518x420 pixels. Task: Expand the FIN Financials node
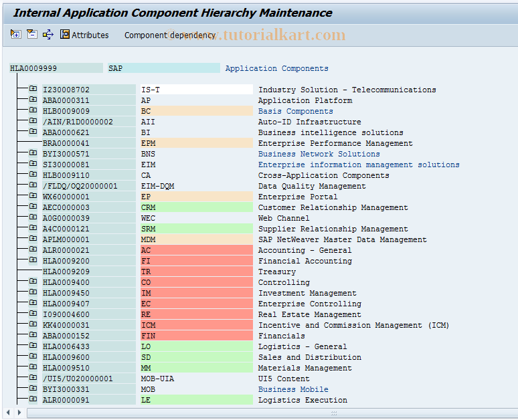point(33,335)
